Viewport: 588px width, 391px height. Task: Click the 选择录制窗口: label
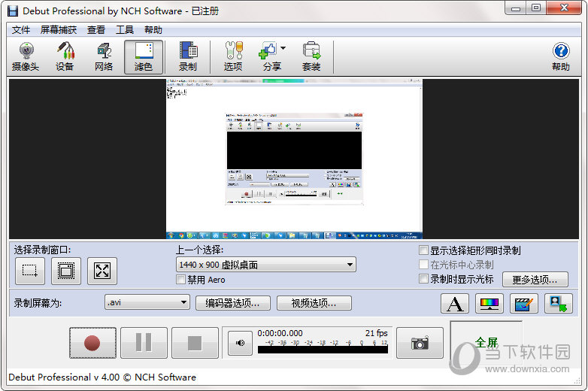click(42, 250)
